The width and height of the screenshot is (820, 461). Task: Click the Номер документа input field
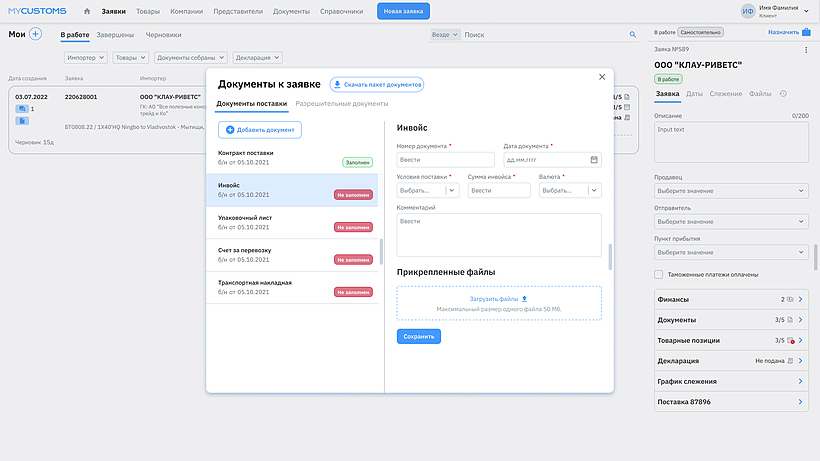[x=446, y=160]
